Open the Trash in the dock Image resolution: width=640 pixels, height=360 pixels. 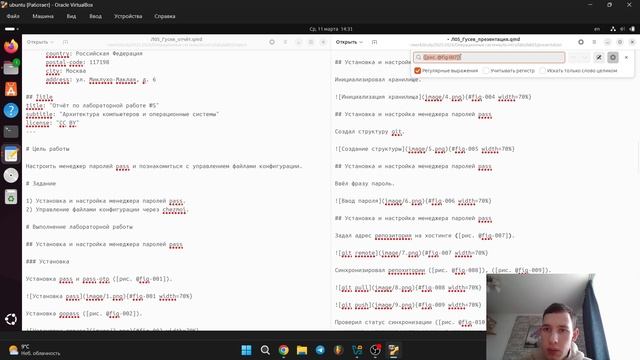click(11, 197)
